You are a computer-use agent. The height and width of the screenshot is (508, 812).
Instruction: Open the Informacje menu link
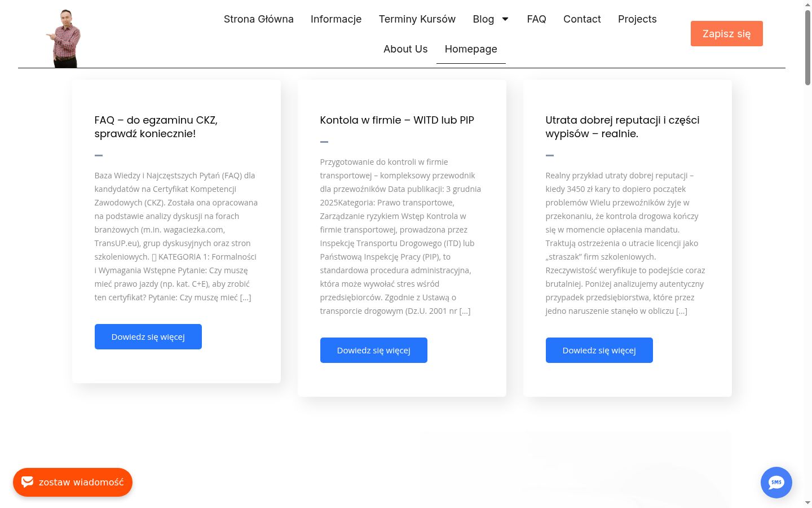point(336,19)
